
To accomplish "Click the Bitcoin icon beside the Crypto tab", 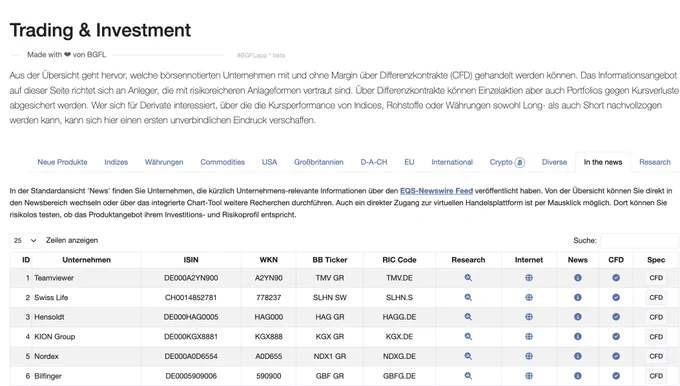I will [520, 162].
